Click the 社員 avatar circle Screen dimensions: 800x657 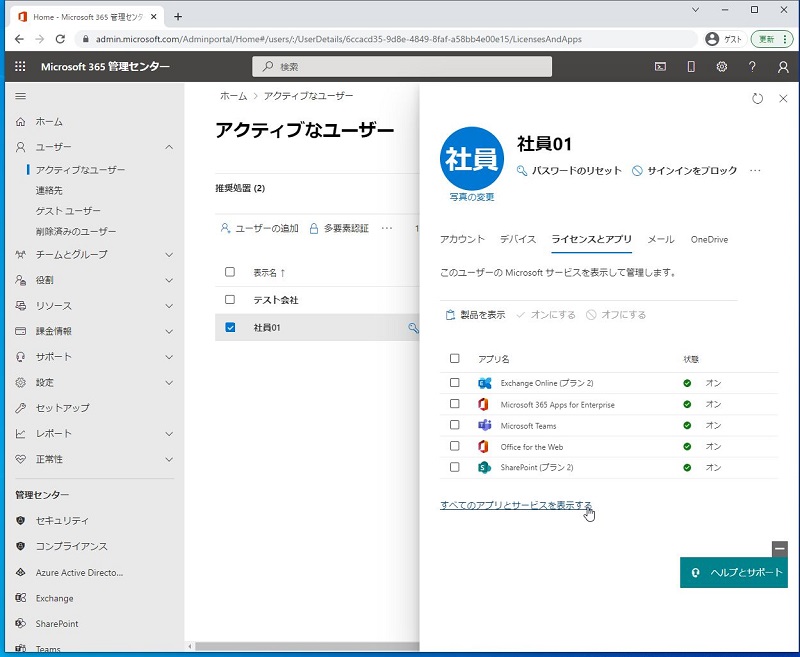click(471, 159)
